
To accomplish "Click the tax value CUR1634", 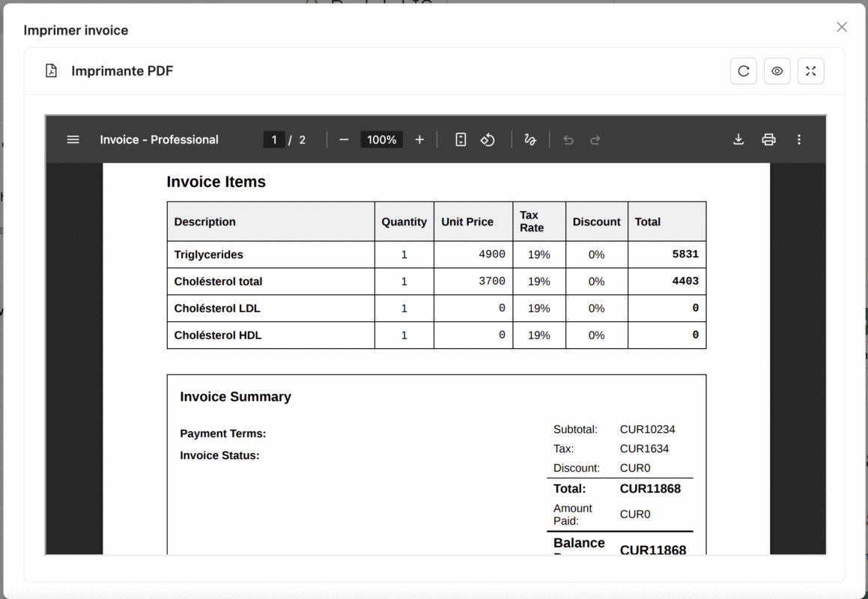I will tap(644, 449).
